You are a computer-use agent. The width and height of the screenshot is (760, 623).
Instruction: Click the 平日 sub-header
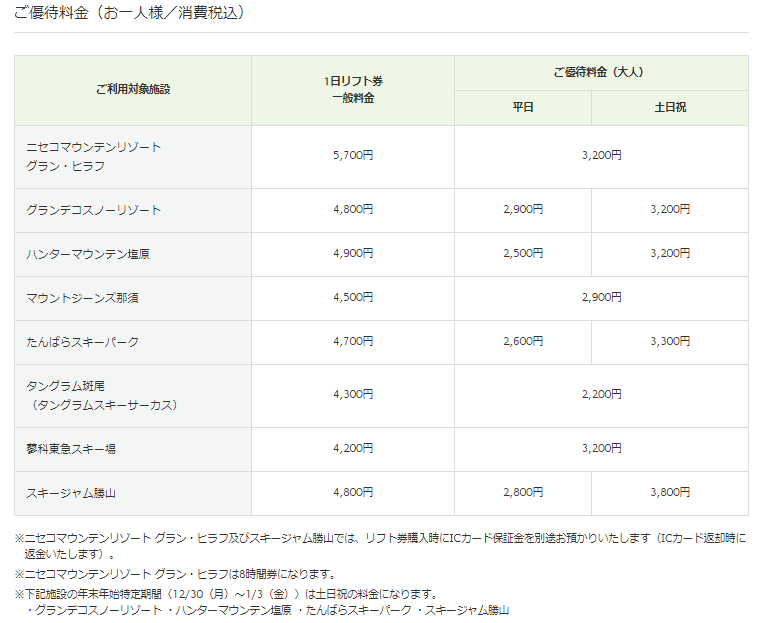[523, 108]
